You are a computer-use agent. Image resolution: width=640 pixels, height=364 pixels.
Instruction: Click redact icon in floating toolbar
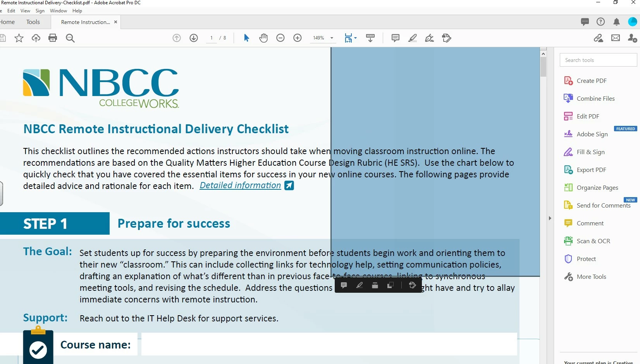click(x=375, y=285)
